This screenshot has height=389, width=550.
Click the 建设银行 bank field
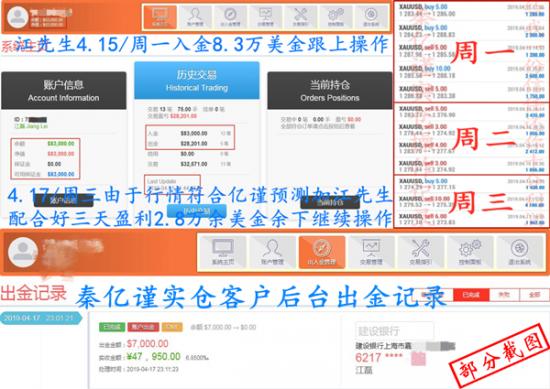click(394, 330)
